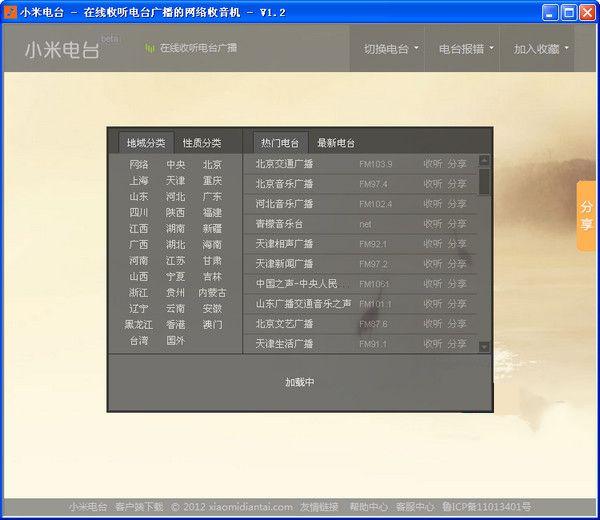The width and height of the screenshot is (600, 520).
Task: Select the 台湾 region category
Action: [139, 341]
